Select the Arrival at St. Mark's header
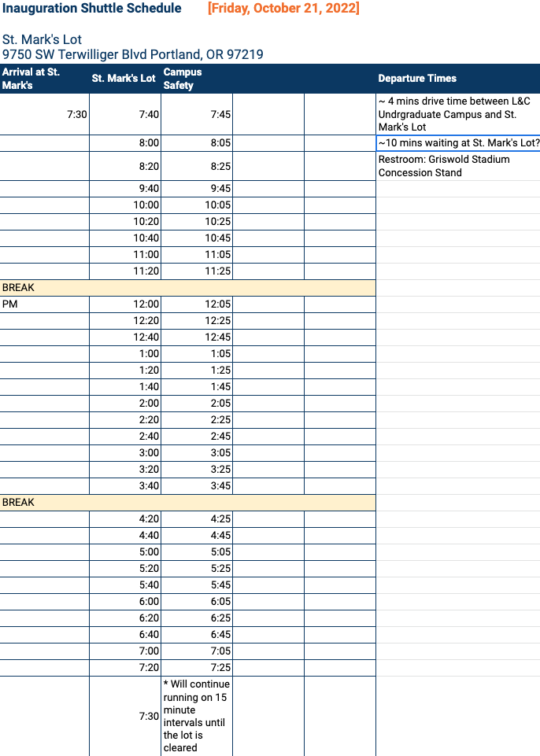 click(x=44, y=79)
